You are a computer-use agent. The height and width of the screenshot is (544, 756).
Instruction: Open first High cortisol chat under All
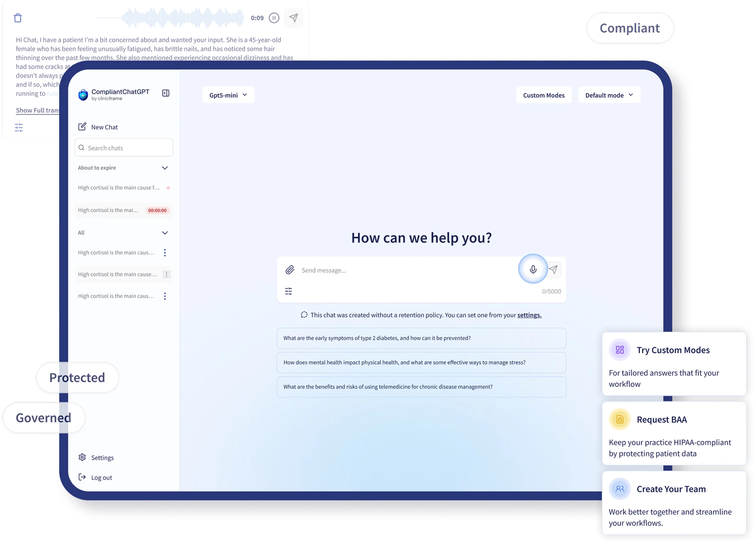coord(116,253)
